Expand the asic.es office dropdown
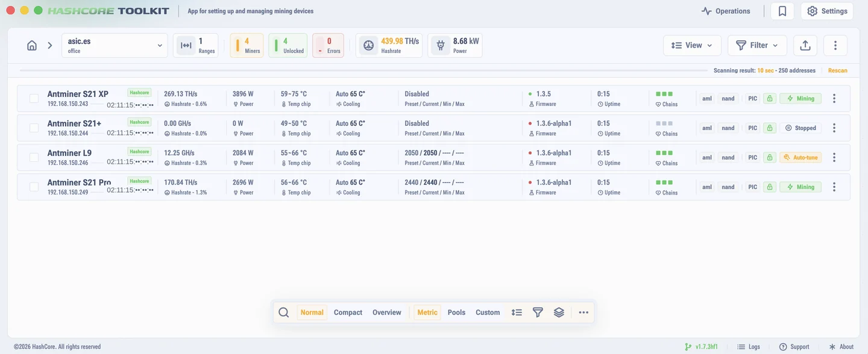 point(115,45)
